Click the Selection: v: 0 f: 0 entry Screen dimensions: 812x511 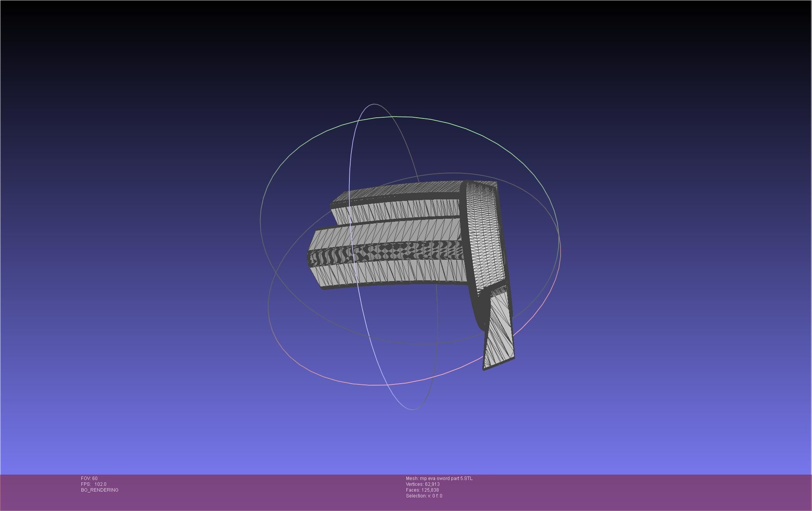click(x=424, y=496)
